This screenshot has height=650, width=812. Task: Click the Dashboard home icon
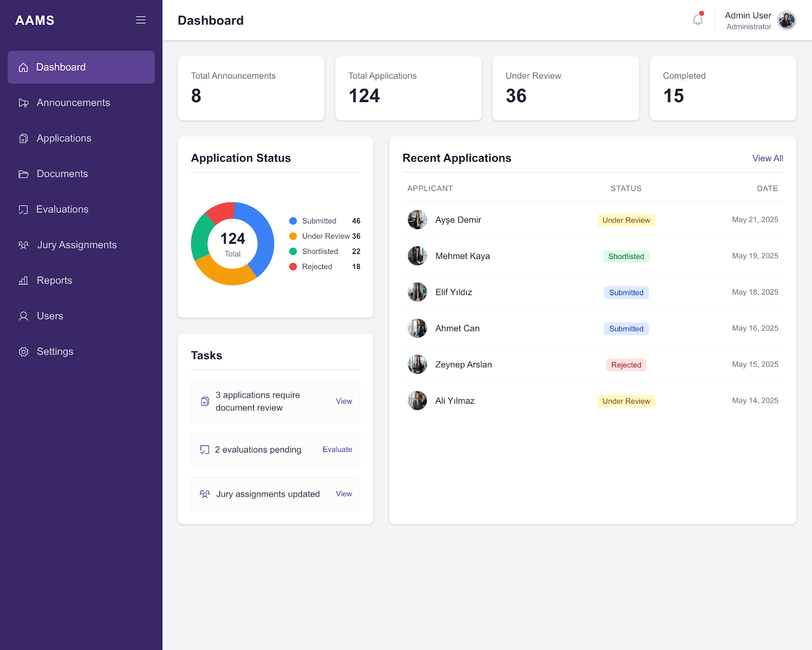(x=23, y=67)
